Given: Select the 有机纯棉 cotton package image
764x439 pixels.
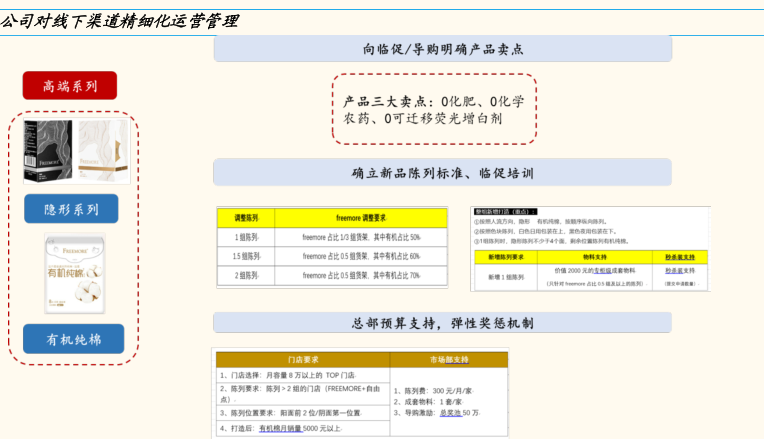Looking at the screenshot, I should (x=74, y=275).
